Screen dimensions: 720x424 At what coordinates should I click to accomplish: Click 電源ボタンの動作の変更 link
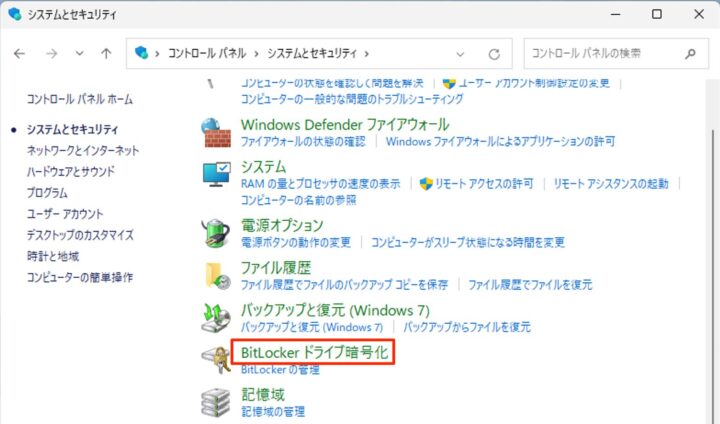coord(296,242)
